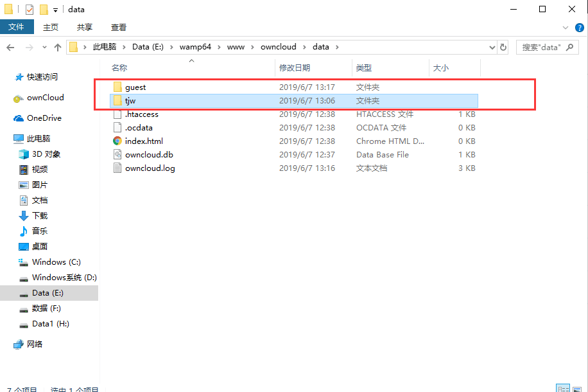
Task: Open the Customize Quick Access Toolbar dropdown
Action: tap(55, 10)
